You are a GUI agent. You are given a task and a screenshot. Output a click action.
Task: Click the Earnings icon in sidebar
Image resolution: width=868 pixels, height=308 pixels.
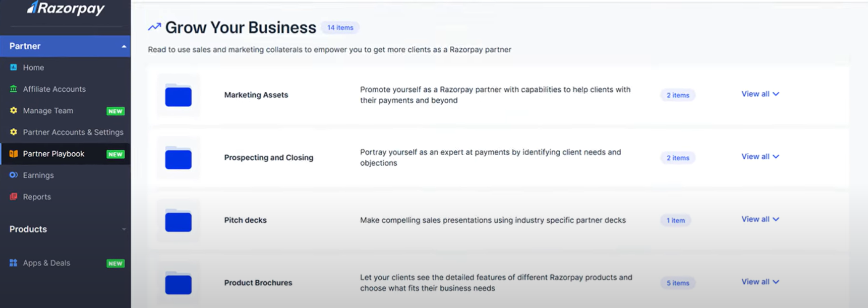coord(13,175)
